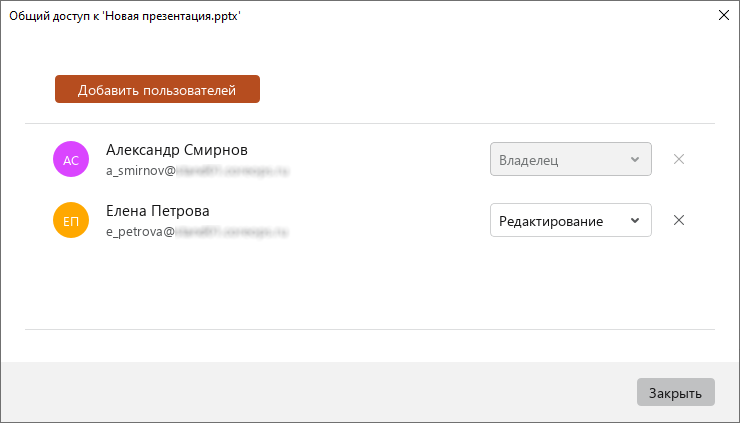The height and width of the screenshot is (423, 740).
Task: Click the Закрыть button
Action: pos(675,392)
